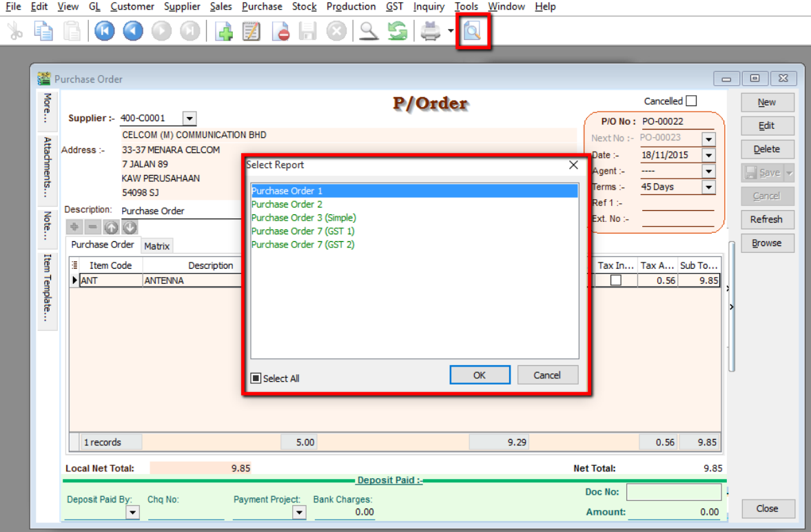
Task: Click the new document plus icon
Action: coord(224,32)
